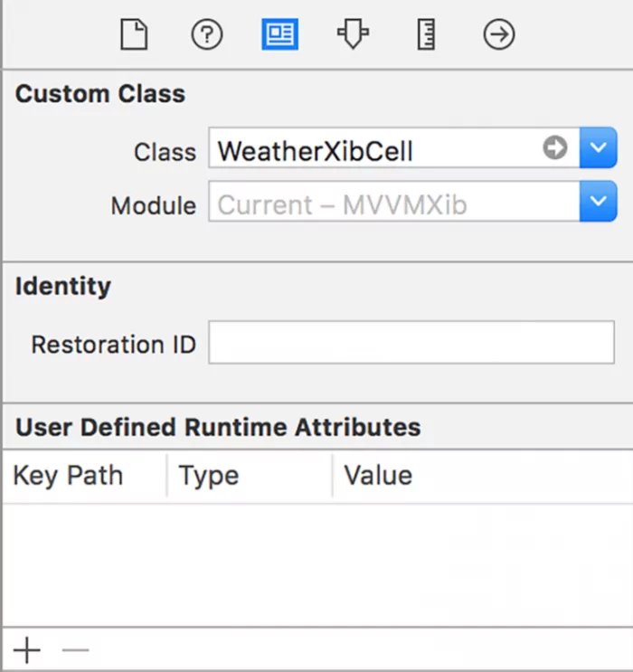Open the Module dropdown list
The width and height of the screenshot is (633, 672).
598,203
